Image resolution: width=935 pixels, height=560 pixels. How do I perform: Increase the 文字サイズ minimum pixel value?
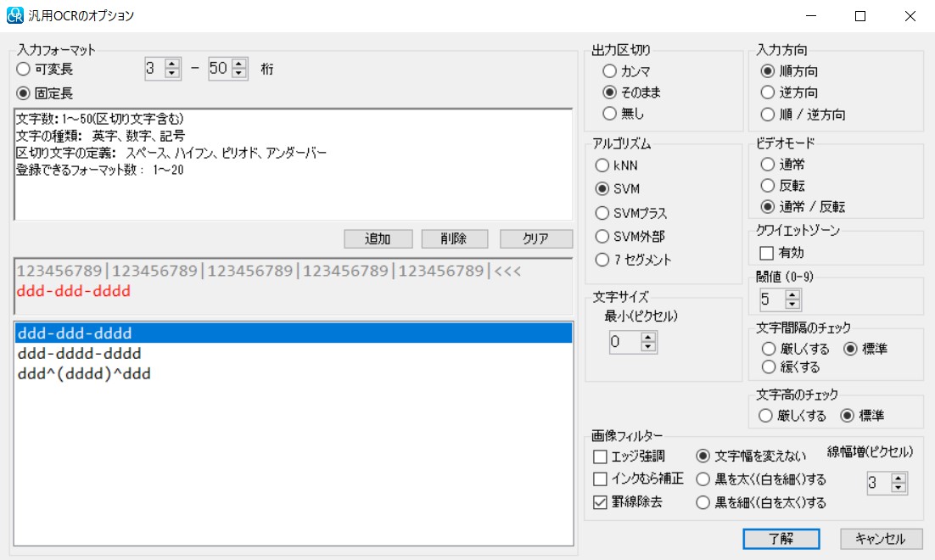648,338
